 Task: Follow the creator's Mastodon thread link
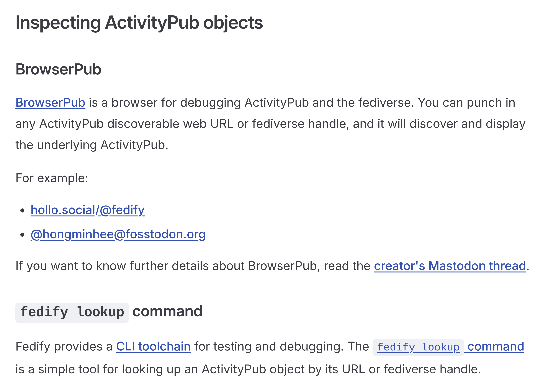pyautogui.click(x=450, y=266)
